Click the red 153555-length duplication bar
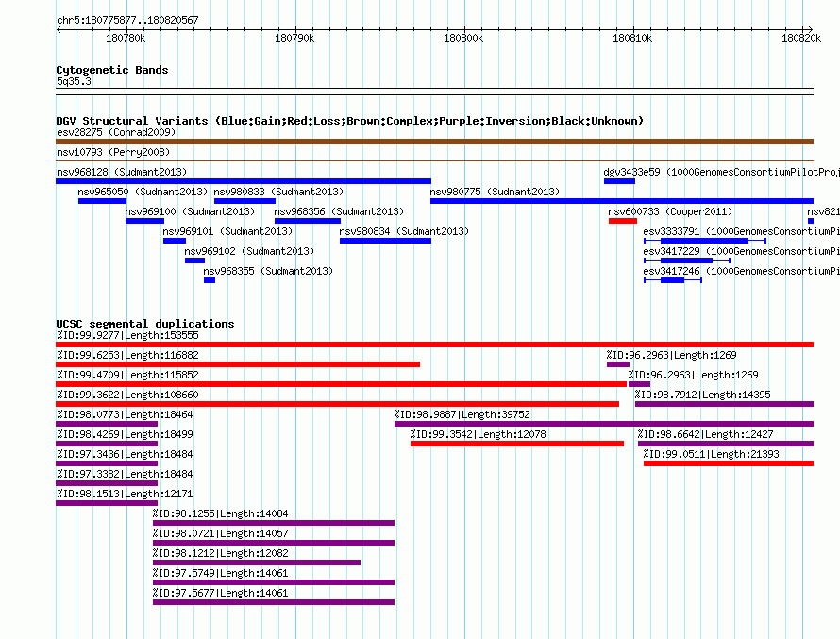The height and width of the screenshot is (639, 840). pyautogui.click(x=434, y=345)
